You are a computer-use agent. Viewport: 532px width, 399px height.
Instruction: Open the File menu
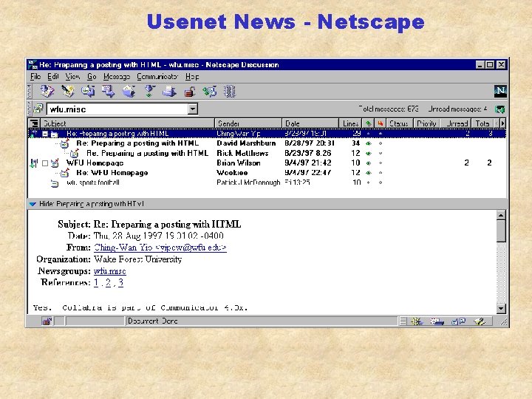coord(35,77)
